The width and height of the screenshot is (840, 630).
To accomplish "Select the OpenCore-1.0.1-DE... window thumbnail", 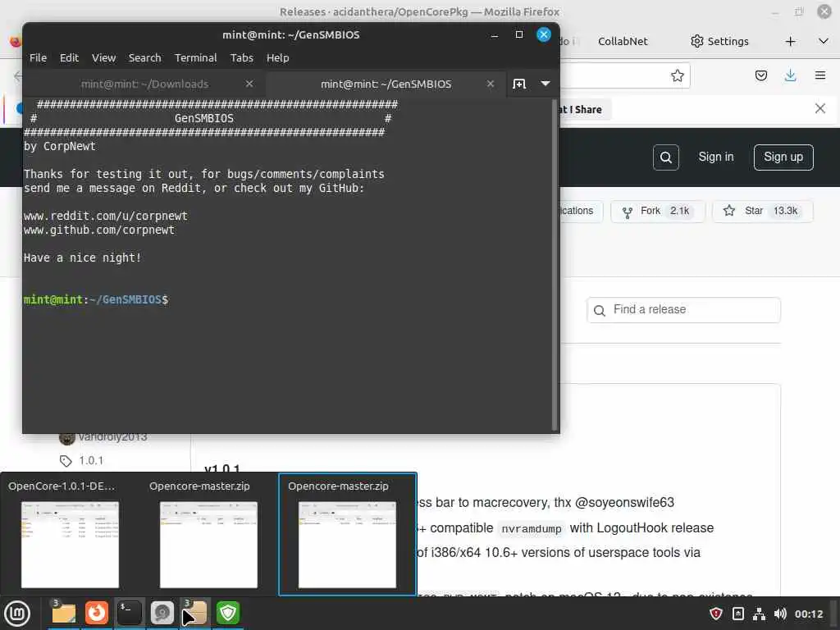I will (x=70, y=534).
